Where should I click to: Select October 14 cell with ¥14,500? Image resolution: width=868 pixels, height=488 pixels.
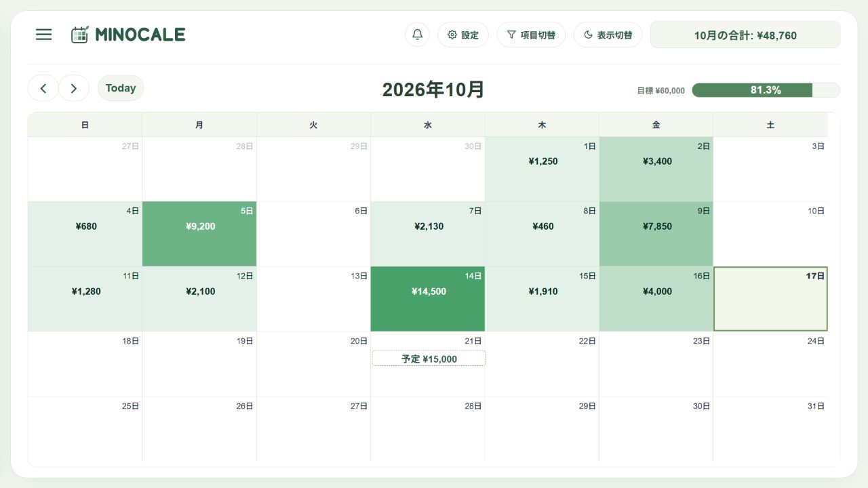(x=428, y=299)
